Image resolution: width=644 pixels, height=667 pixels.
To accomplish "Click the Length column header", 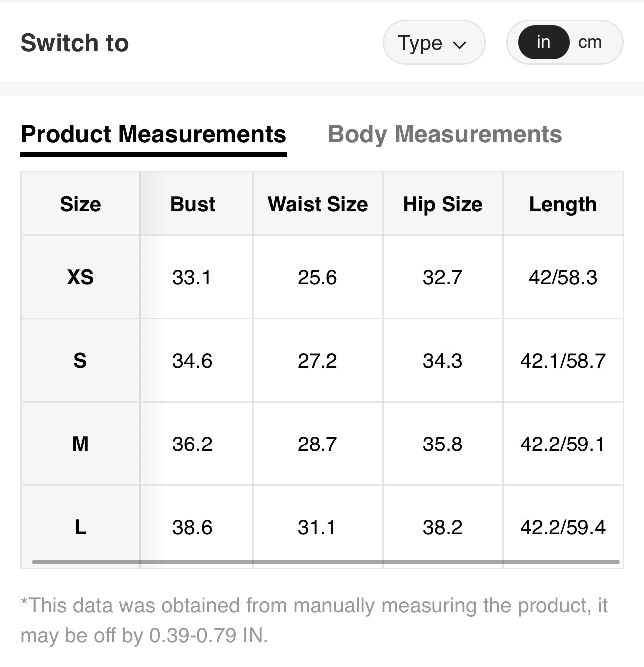I will tap(563, 204).
